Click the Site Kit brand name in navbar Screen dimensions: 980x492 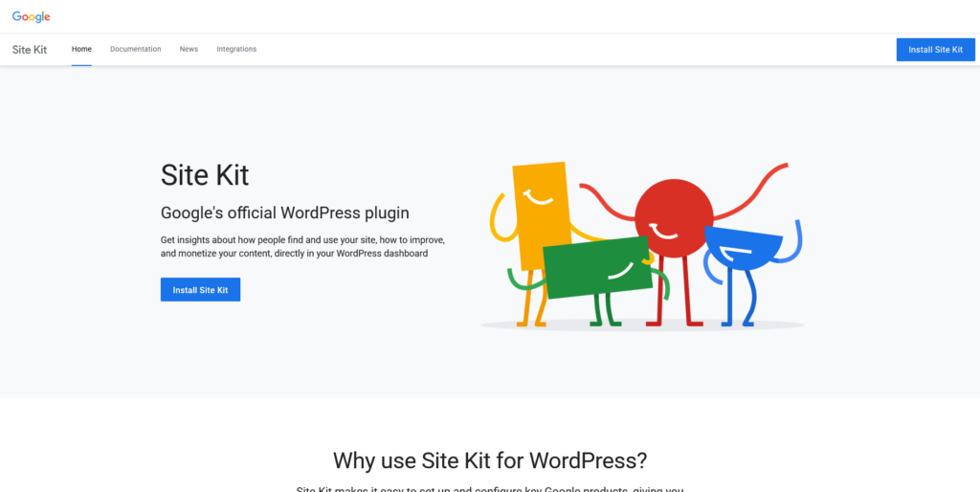pos(30,50)
